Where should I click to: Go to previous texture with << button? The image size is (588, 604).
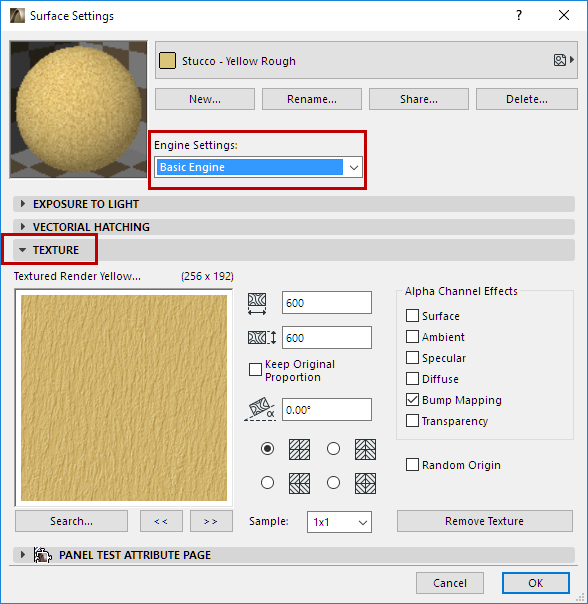pyautogui.click(x=161, y=521)
